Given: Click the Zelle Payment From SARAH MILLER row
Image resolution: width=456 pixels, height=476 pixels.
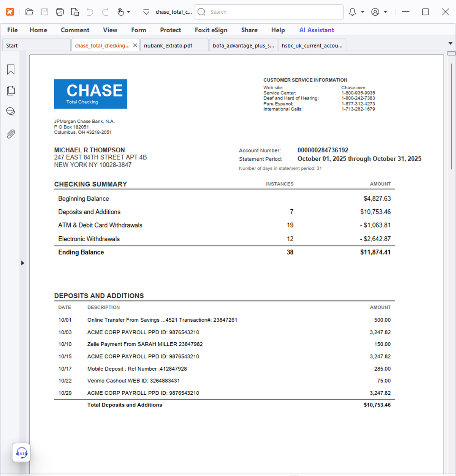Looking at the screenshot, I should coord(224,344).
